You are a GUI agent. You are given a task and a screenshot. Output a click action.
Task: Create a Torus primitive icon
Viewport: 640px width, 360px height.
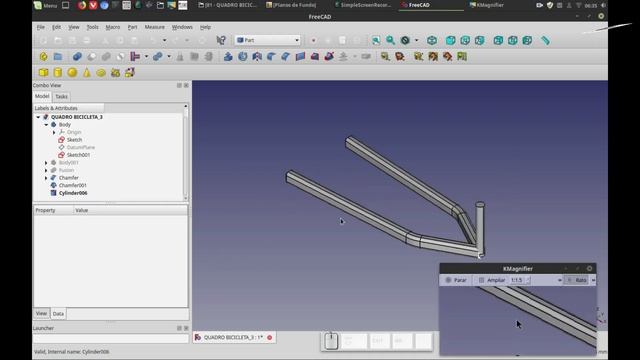[101, 73]
